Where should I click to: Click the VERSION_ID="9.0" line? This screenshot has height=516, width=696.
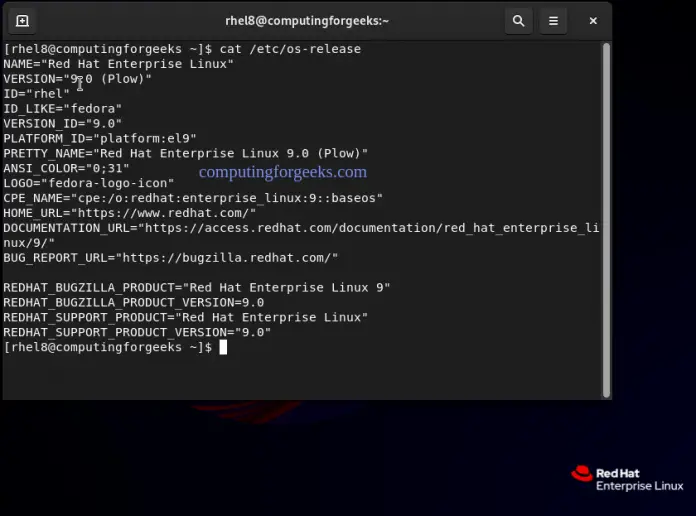tap(63, 123)
